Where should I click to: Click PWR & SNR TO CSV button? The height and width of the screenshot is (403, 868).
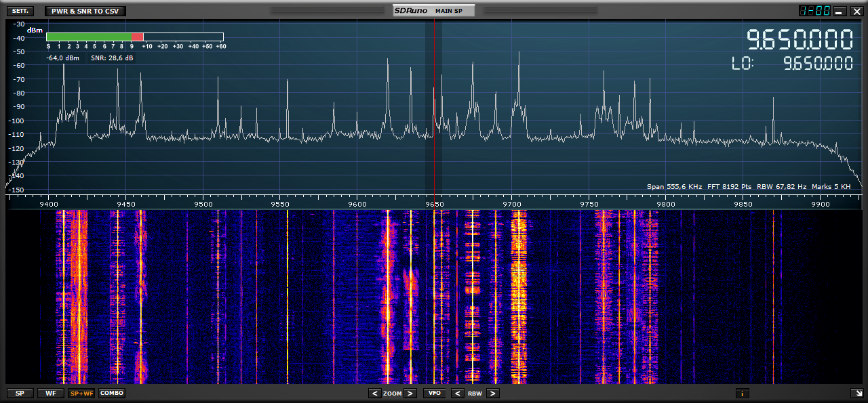tap(85, 11)
